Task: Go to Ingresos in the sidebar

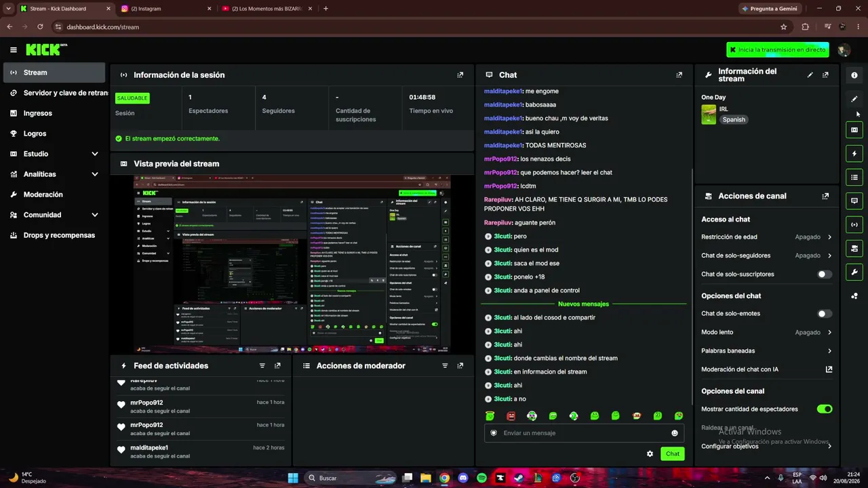Action: pos(54,113)
